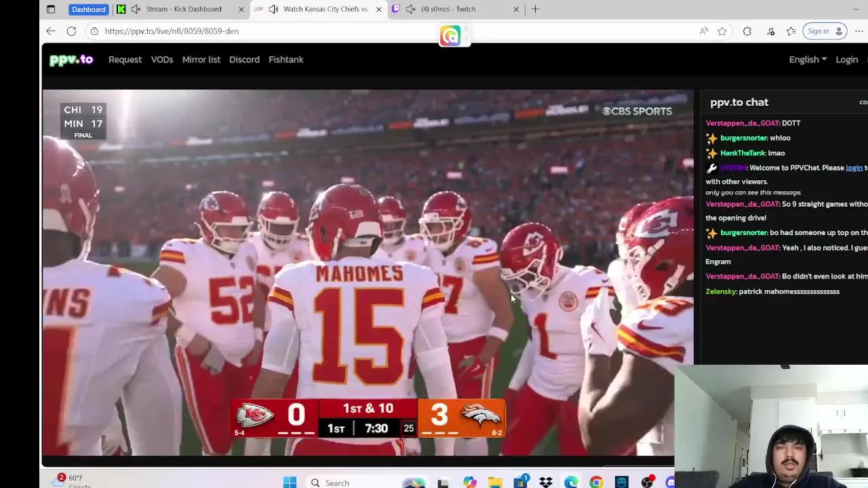Click the webcam overlay thumbnail
This screenshot has height=488, width=868.
771,426
